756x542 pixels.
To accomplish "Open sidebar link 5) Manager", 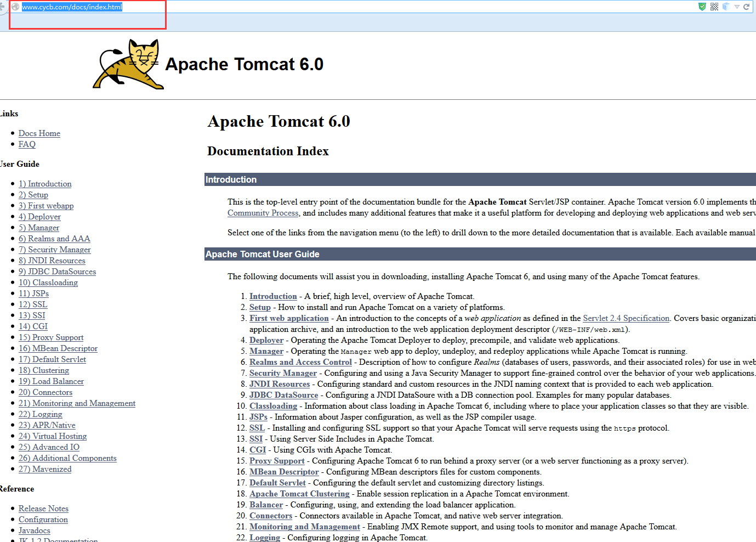I will pos(39,228).
